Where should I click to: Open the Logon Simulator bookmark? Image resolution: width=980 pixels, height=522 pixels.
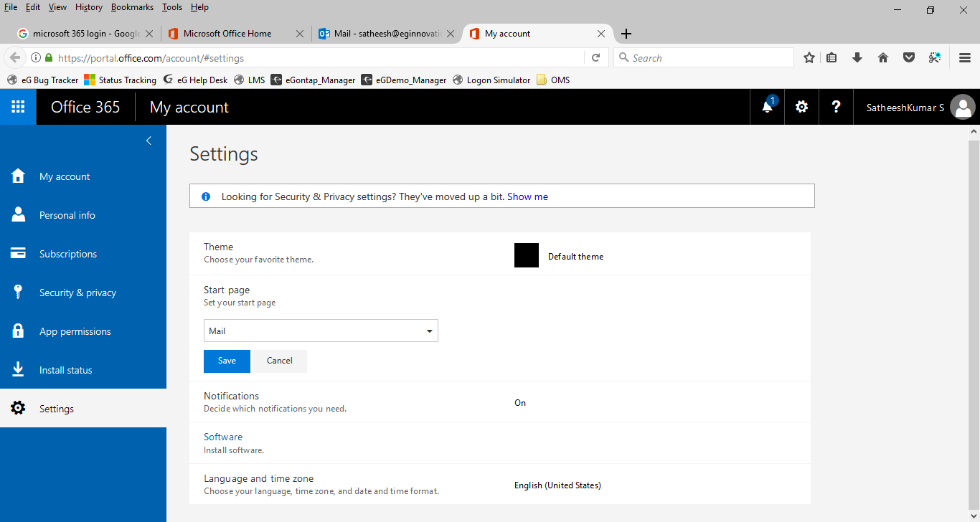pos(492,80)
